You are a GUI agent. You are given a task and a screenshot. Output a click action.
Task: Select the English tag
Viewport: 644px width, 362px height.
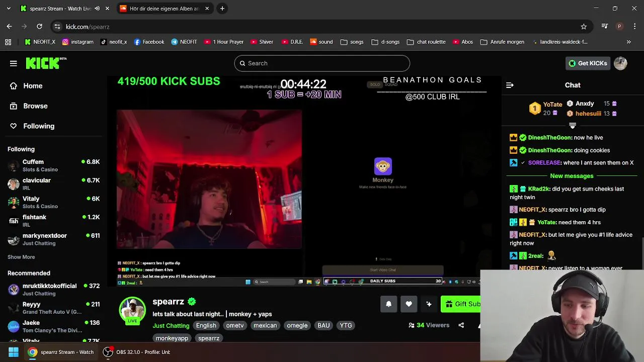[206, 325]
